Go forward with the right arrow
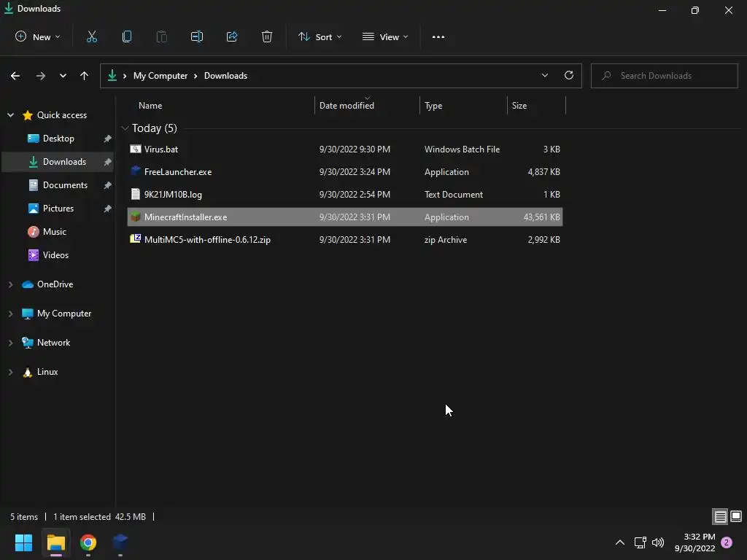747x560 pixels. 41,76
